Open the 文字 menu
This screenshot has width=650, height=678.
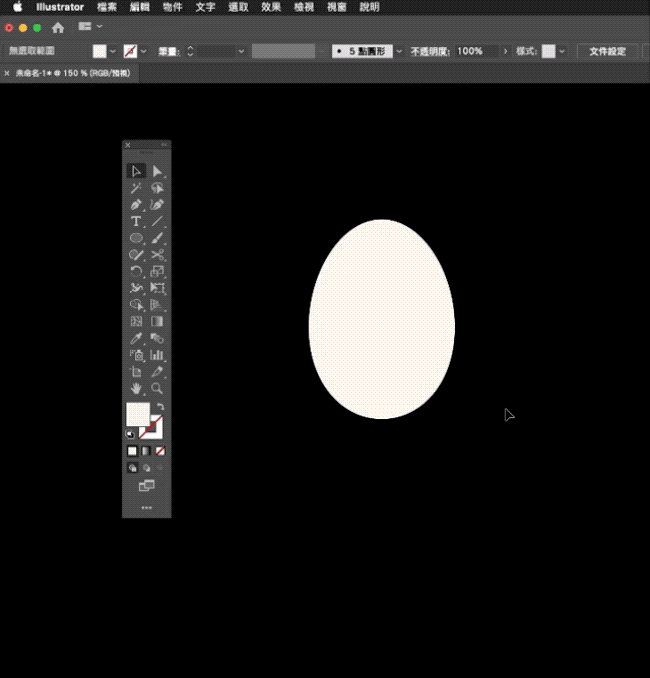click(x=205, y=6)
